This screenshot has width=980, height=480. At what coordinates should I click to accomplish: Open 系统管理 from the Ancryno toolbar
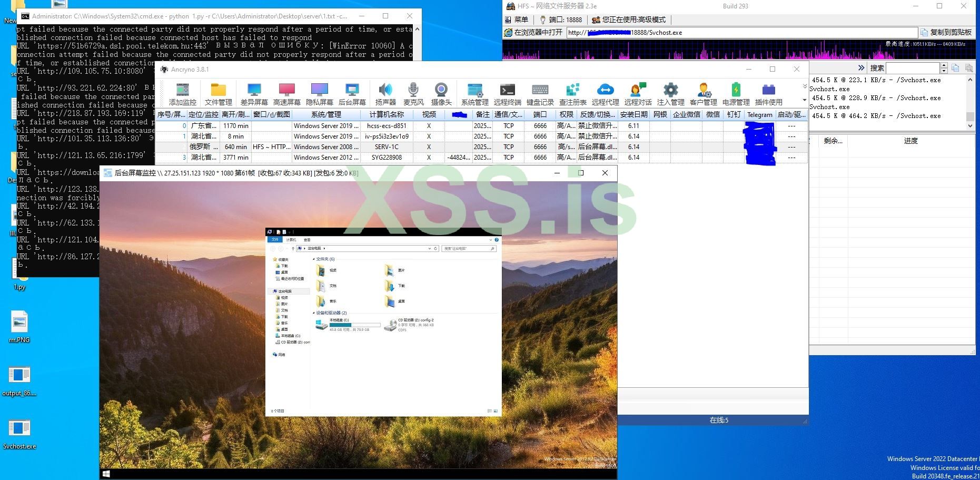pyautogui.click(x=475, y=94)
